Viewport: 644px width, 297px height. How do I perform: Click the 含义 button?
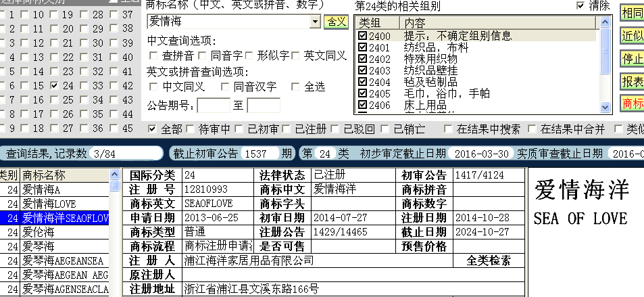(337, 22)
